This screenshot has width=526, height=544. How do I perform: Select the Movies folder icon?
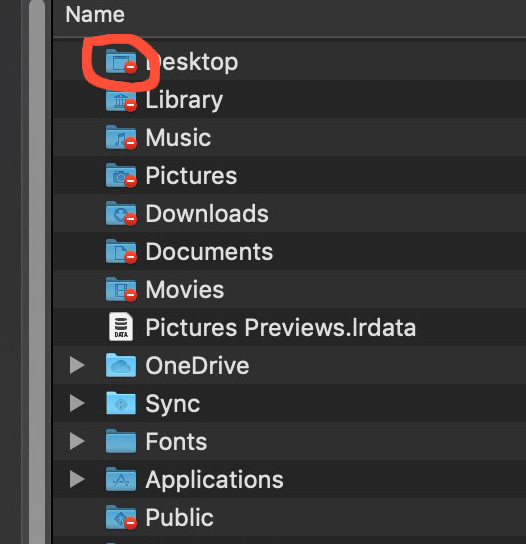tap(121, 290)
